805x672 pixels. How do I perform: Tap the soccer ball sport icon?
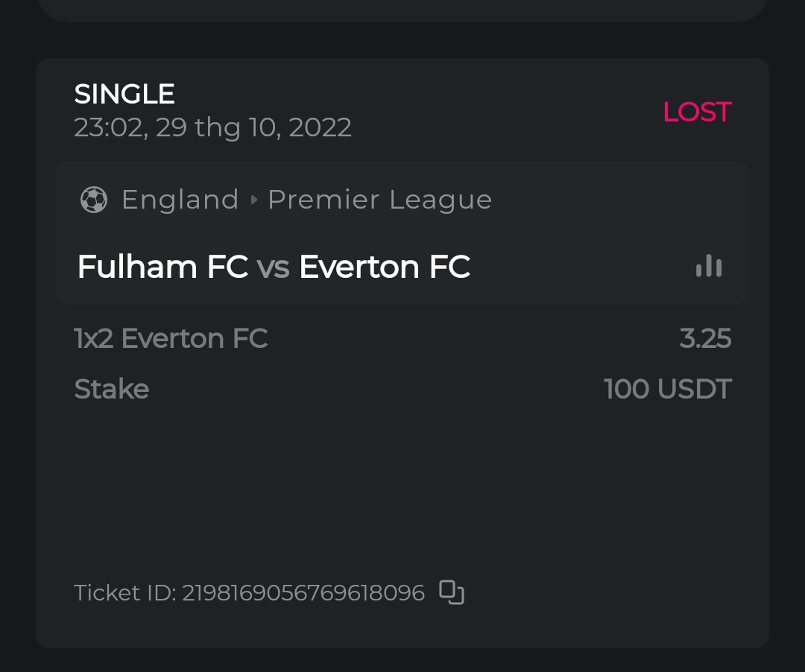click(94, 200)
